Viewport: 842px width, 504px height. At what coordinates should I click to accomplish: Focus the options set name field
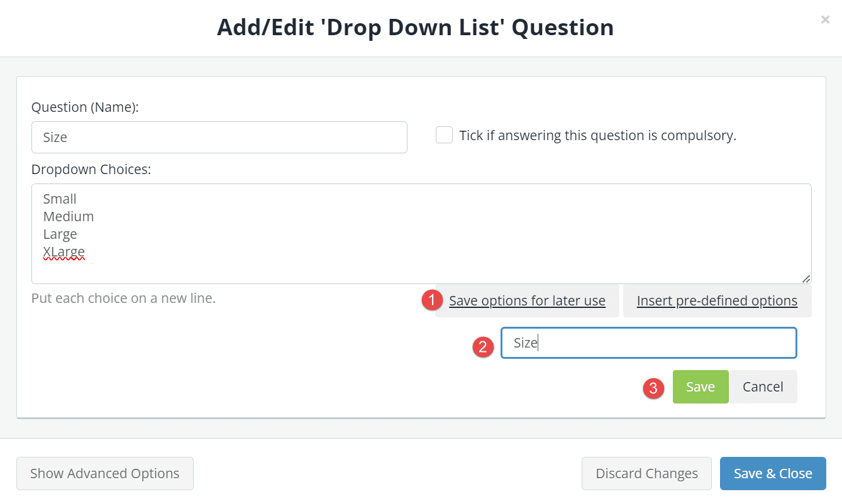[x=649, y=343]
